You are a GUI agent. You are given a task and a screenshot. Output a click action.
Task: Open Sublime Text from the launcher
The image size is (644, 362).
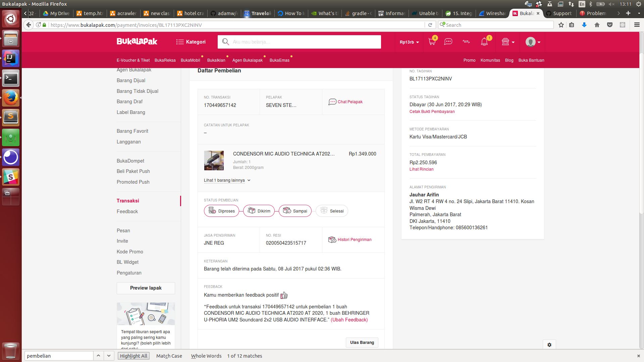[x=11, y=117]
